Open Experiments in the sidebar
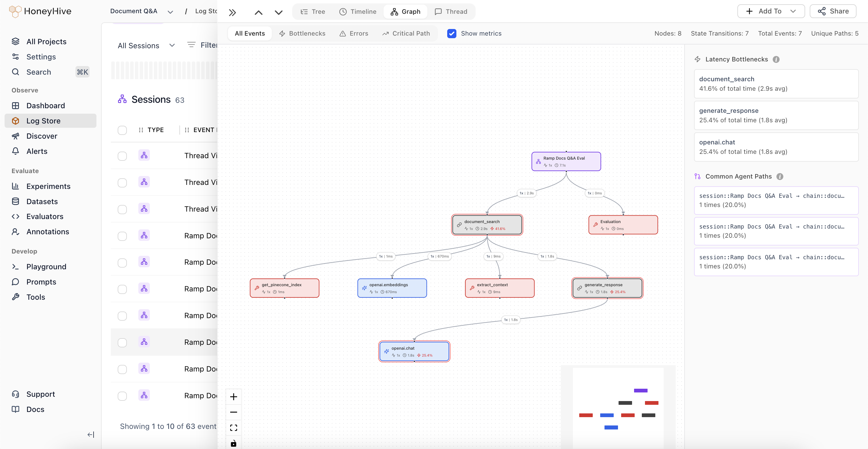 coord(48,186)
